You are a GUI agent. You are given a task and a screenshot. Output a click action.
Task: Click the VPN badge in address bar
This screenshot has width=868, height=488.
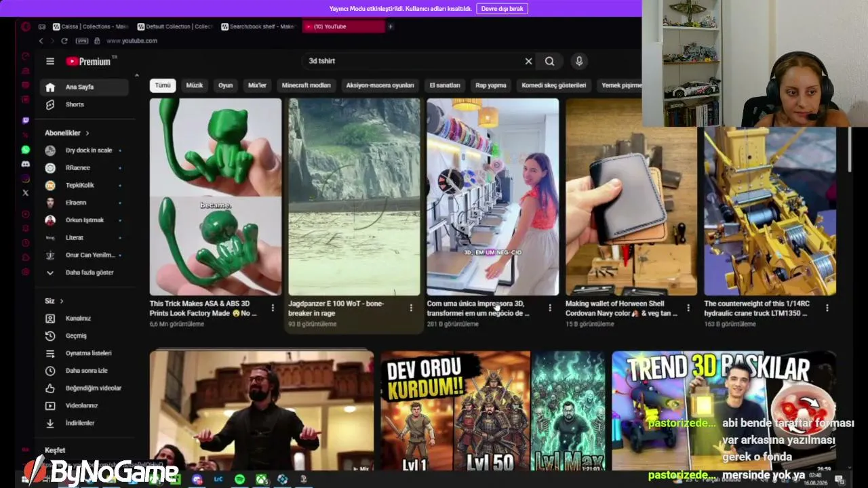coord(82,41)
